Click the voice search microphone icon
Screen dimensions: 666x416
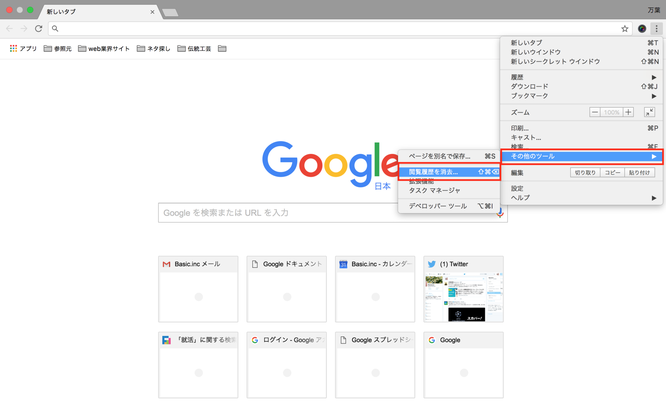pyautogui.click(x=500, y=212)
